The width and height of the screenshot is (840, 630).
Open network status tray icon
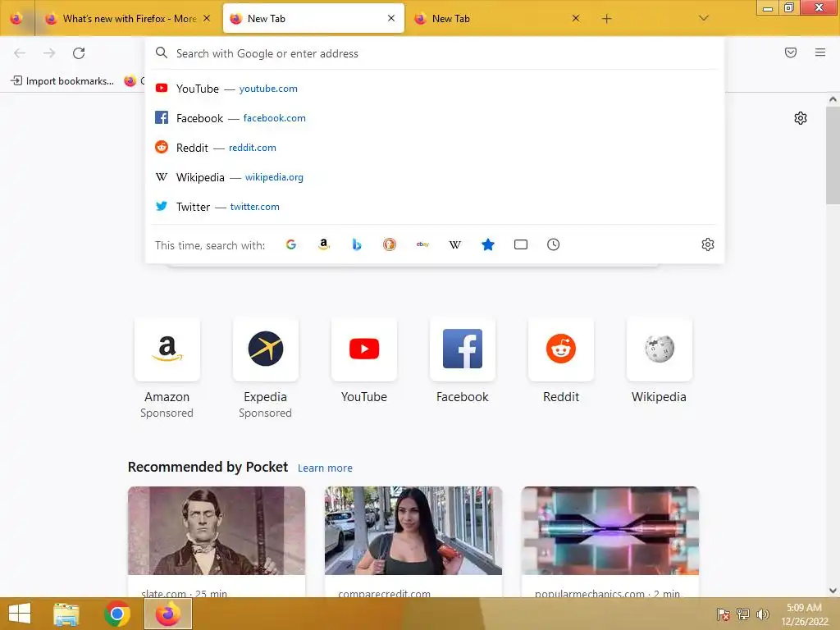pos(743,614)
